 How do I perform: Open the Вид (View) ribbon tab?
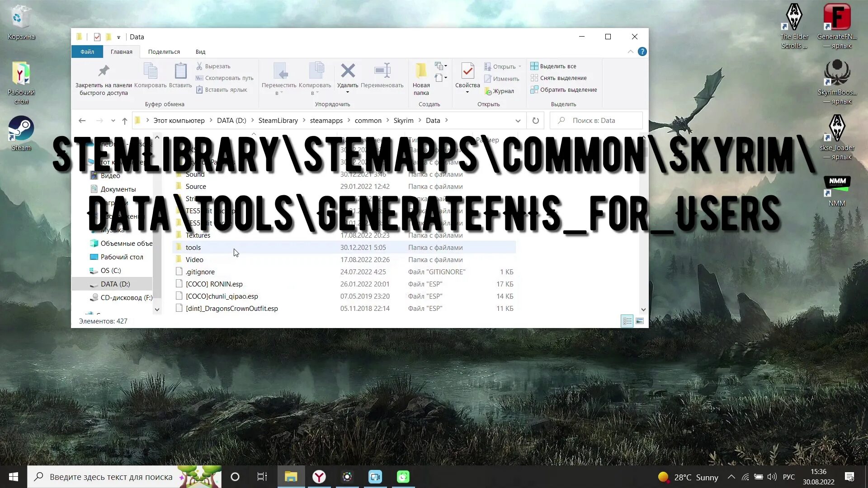point(200,52)
